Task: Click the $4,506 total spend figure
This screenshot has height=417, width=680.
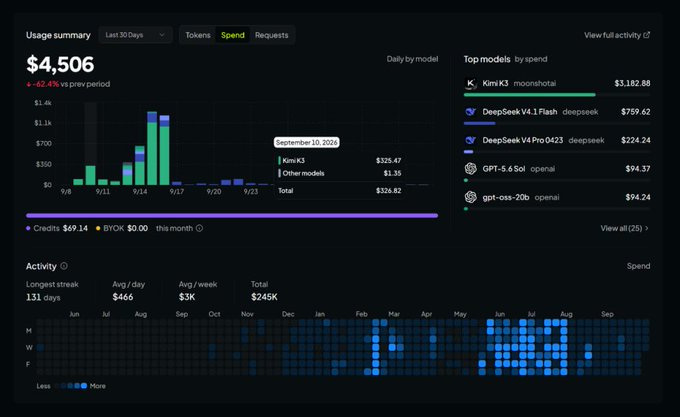Action: [60, 64]
